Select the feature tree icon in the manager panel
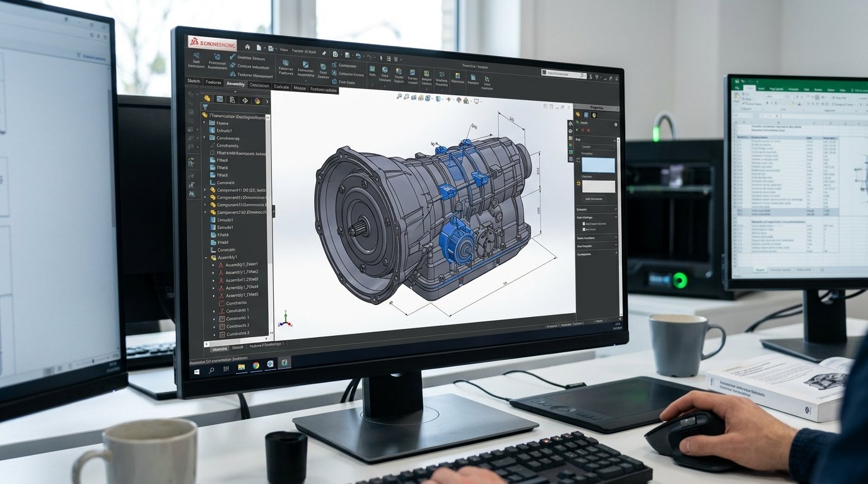Image resolution: width=868 pixels, height=484 pixels. [207, 99]
